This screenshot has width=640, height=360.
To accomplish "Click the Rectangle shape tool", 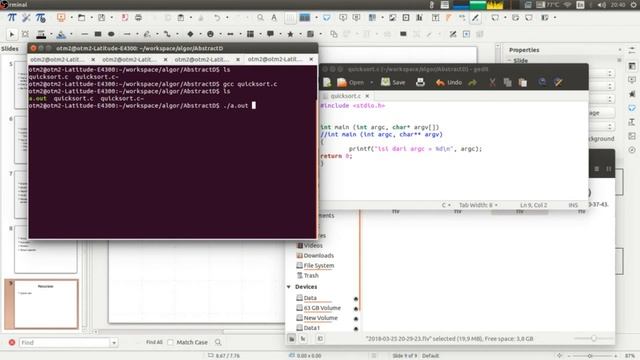I will click(x=98, y=34).
